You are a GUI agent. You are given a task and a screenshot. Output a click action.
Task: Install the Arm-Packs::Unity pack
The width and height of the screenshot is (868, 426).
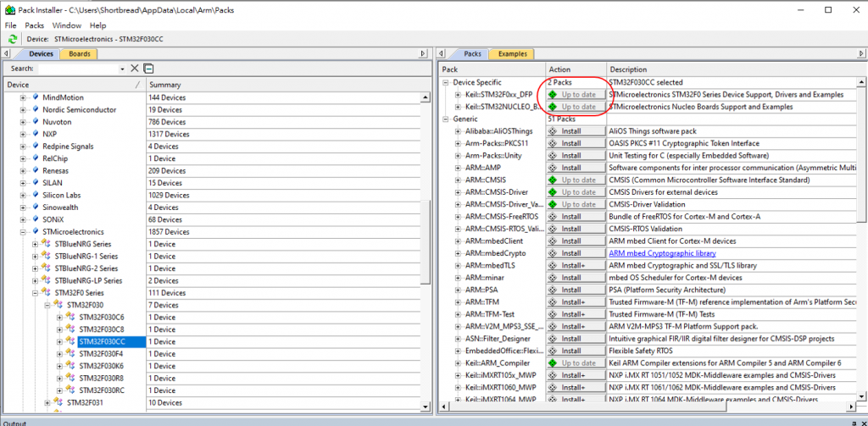click(576, 156)
